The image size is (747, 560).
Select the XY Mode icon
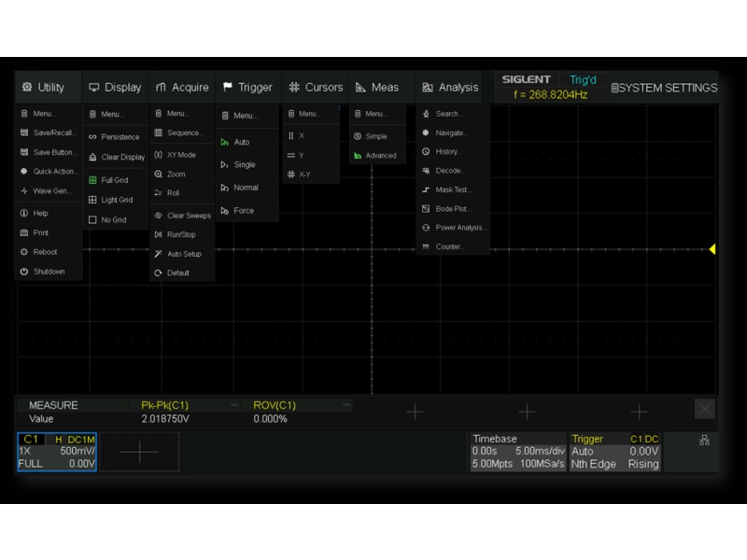(x=159, y=155)
